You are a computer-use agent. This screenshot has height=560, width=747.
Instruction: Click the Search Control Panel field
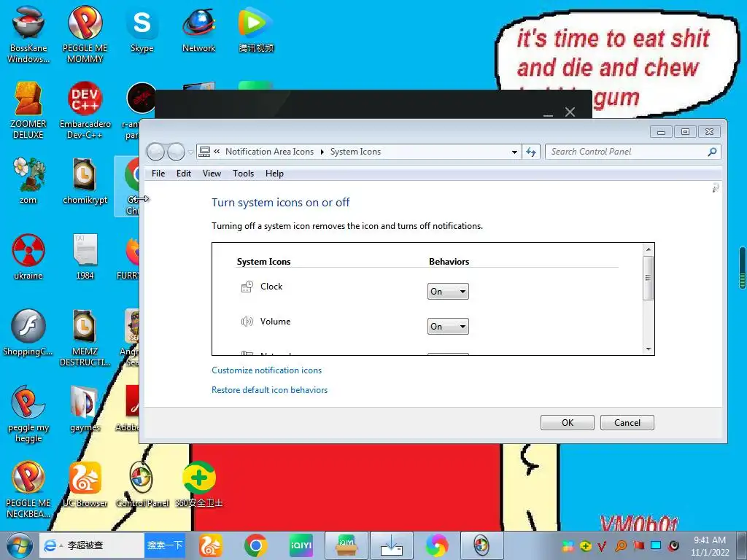click(632, 152)
